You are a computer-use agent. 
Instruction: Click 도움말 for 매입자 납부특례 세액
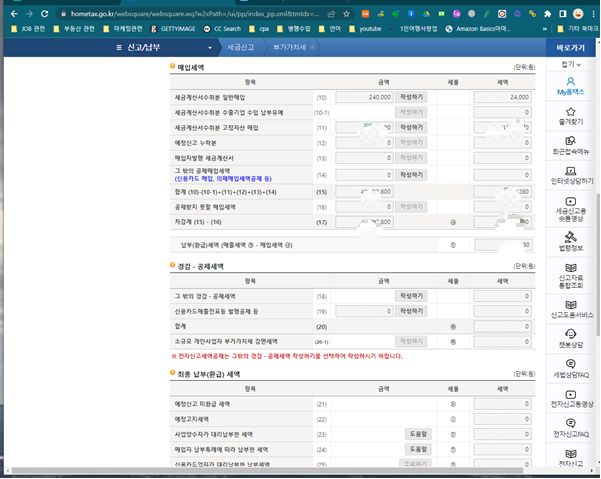[x=418, y=449]
